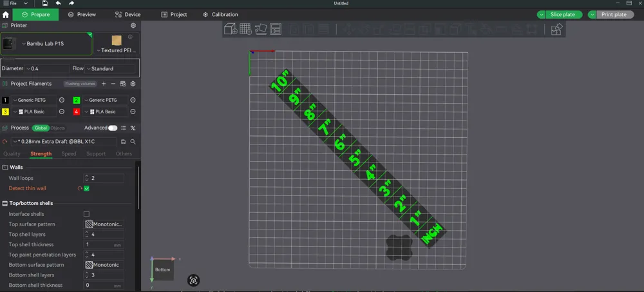Select the Global process scope
The height and width of the screenshot is (292, 644).
(x=41, y=128)
